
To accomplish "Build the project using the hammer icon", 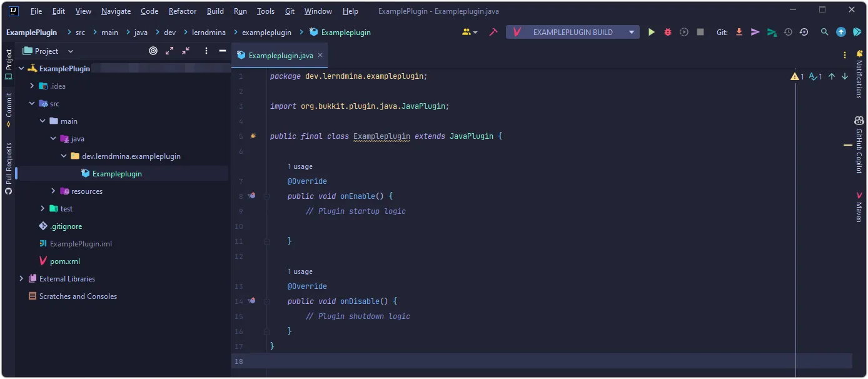I will pyautogui.click(x=493, y=32).
